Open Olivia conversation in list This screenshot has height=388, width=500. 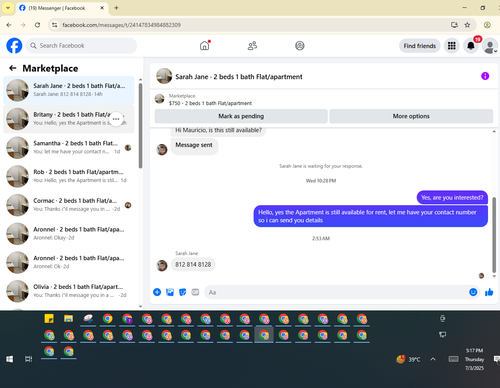[69, 291]
